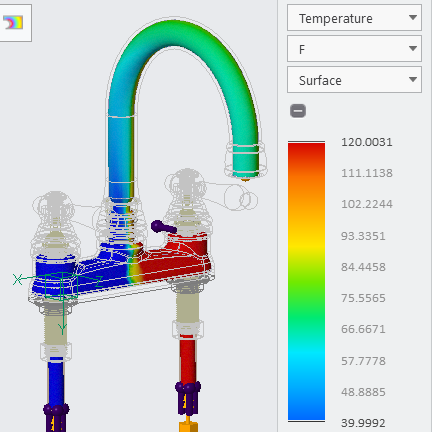Viewport: 432px width, 432px height.
Task: Select the blue cold water inlet pipe
Action: pos(56,382)
